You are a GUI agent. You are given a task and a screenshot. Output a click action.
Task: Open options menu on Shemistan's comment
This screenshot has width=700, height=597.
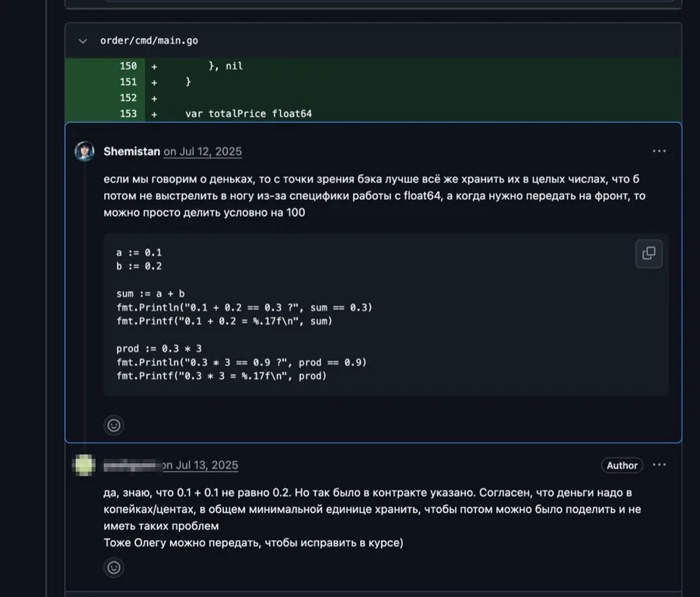coord(659,151)
